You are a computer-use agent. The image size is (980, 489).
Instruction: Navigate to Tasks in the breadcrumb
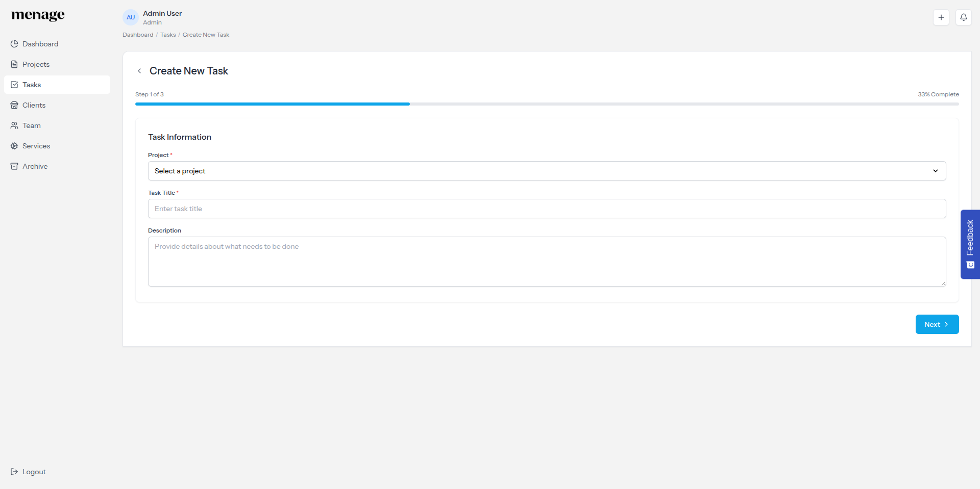pos(168,35)
